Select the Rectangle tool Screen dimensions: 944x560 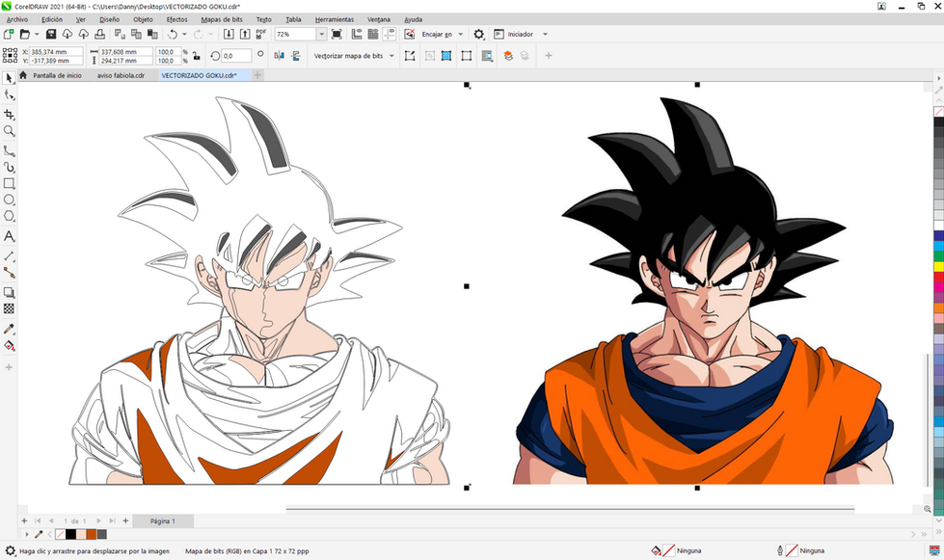[9, 183]
